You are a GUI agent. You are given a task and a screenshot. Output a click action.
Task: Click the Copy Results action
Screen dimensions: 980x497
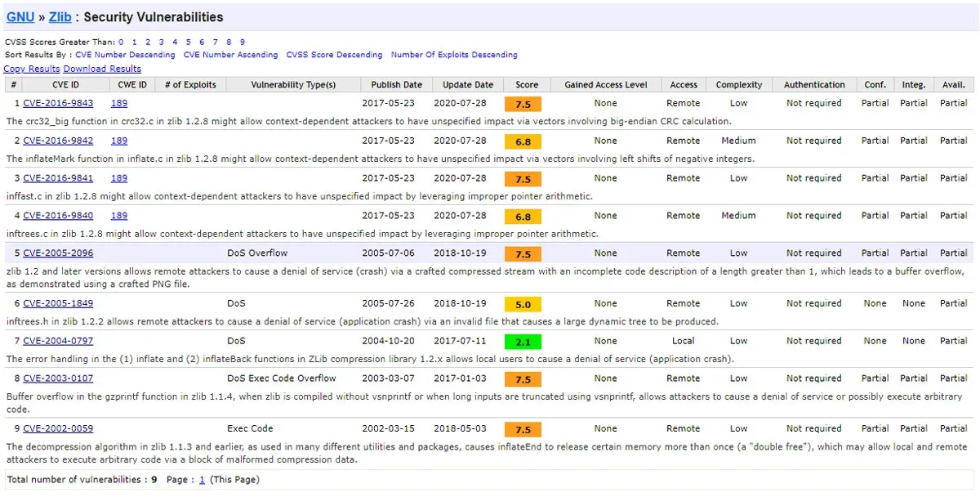click(31, 69)
